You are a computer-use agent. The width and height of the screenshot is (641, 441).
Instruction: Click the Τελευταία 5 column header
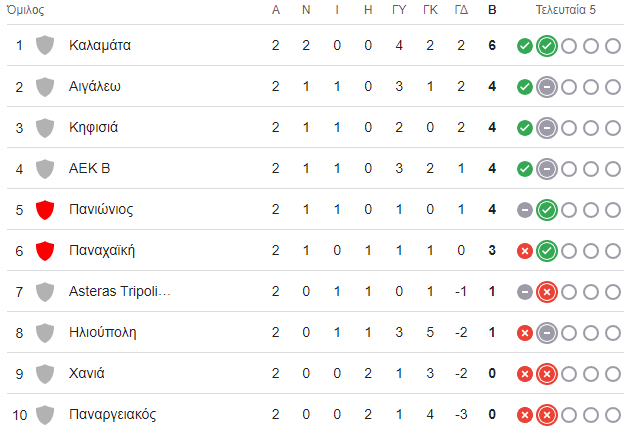coord(567,10)
